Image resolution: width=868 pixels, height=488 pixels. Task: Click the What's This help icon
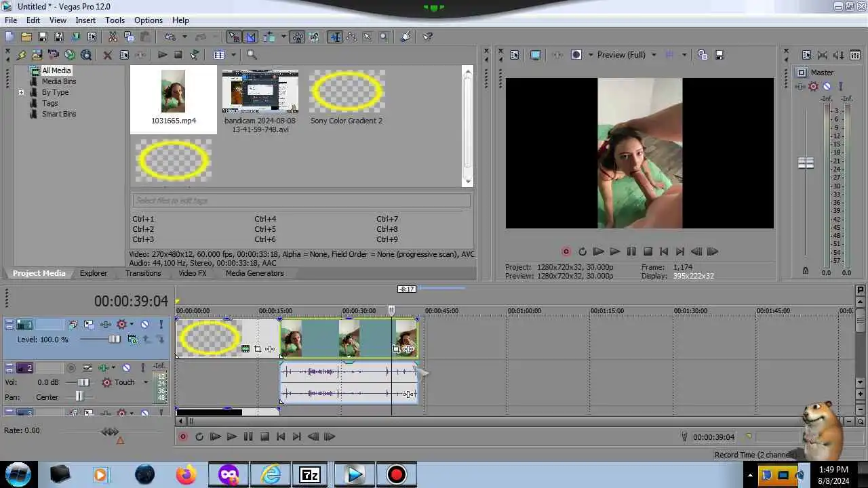pos(427,37)
